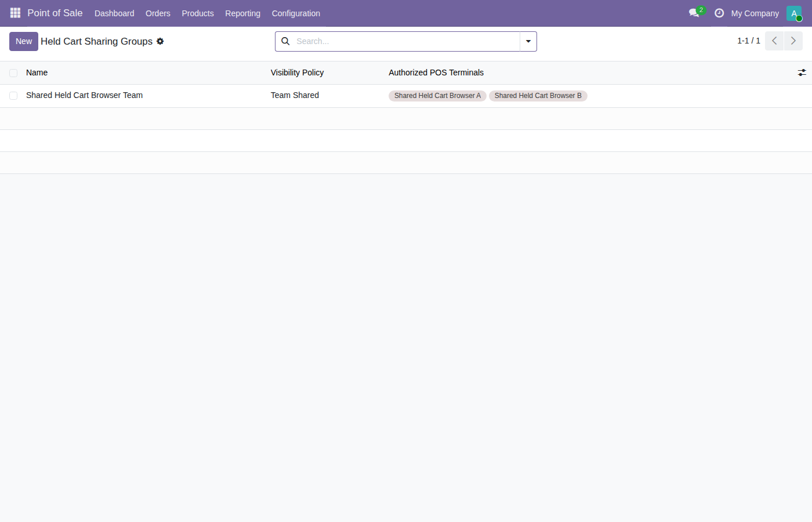
Task: Go to the previous page arrow
Action: coord(774,41)
